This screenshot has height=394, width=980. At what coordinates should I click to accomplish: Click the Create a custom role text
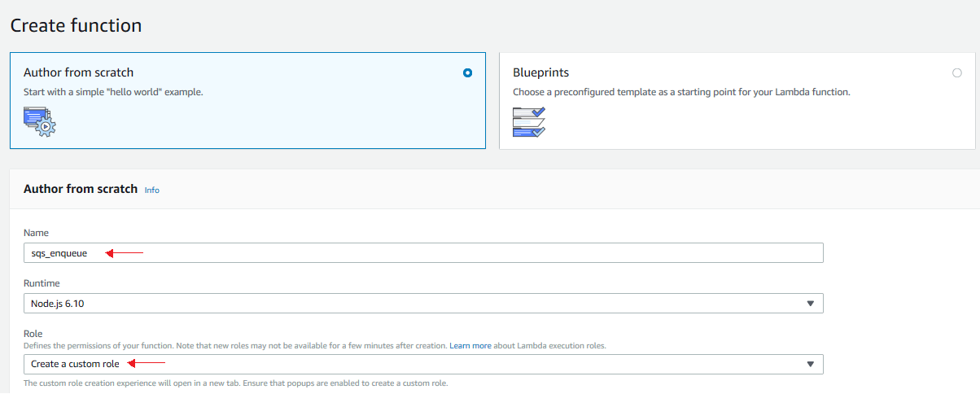pyautogui.click(x=75, y=364)
